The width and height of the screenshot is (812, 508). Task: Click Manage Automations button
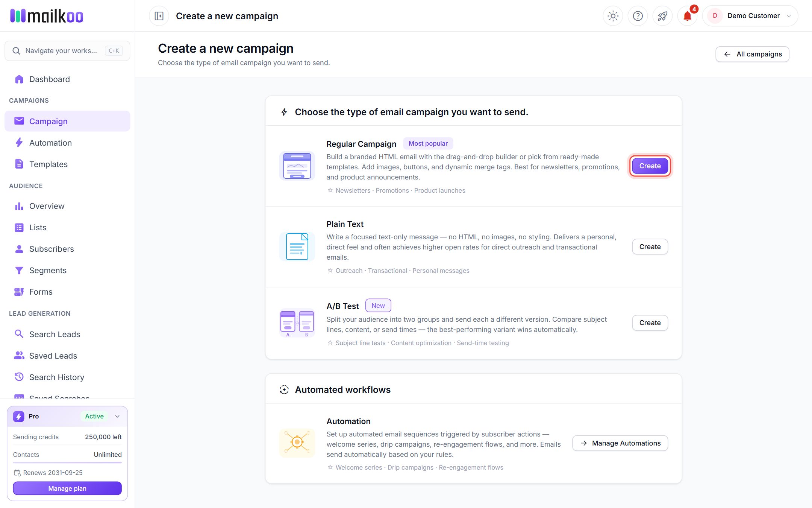[x=620, y=443]
